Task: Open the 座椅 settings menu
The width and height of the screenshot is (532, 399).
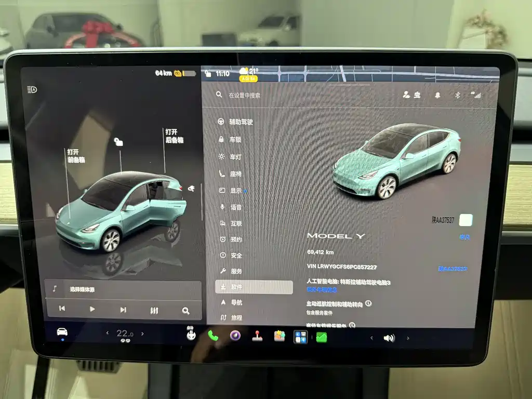Action: tap(230, 174)
